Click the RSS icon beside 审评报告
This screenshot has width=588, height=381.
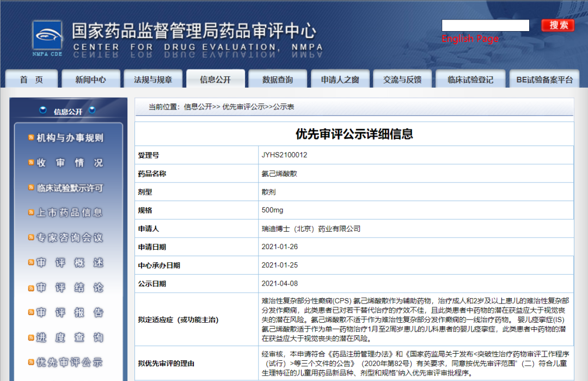tap(31, 312)
